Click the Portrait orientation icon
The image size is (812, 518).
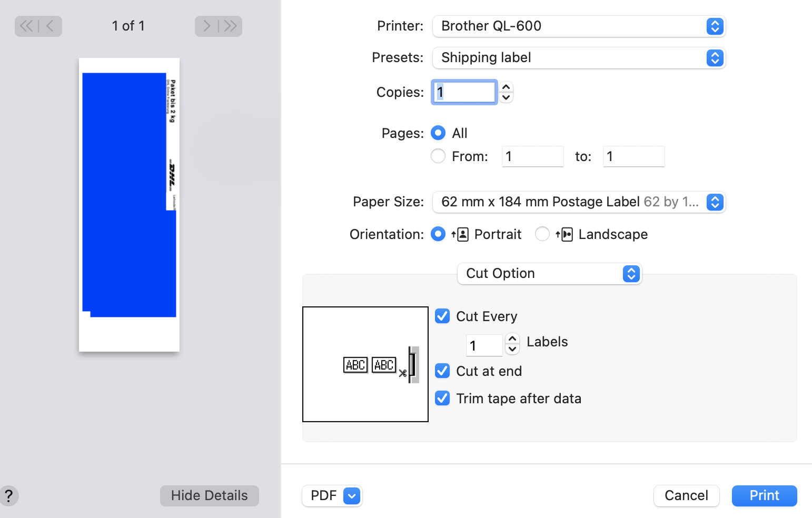point(460,234)
